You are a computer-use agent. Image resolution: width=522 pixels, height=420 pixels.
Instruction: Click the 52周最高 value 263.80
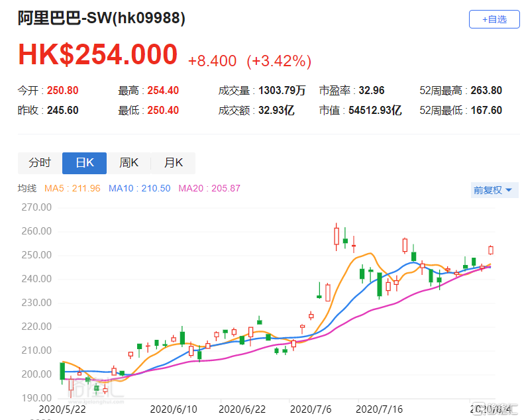click(x=486, y=91)
